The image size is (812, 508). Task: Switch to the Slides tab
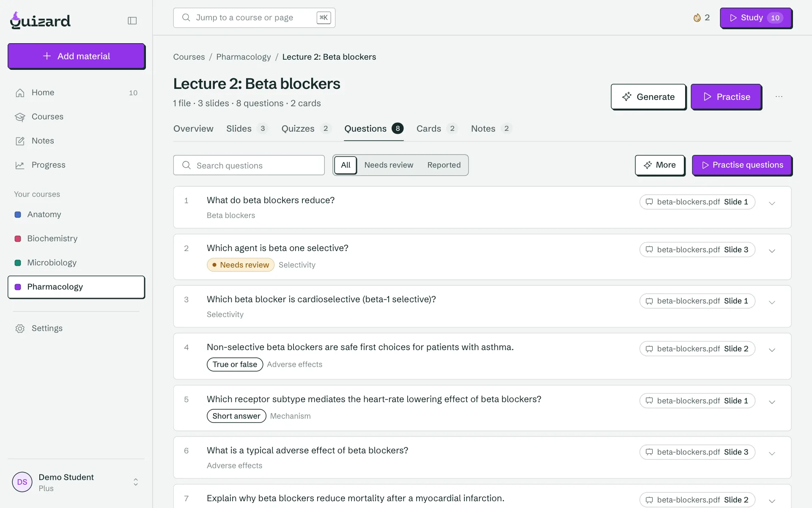pyautogui.click(x=247, y=129)
